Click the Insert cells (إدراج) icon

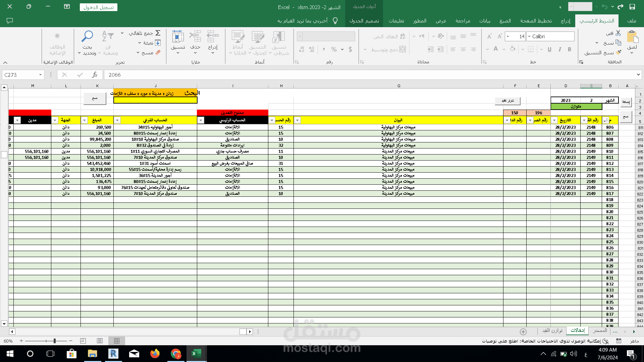point(213,37)
